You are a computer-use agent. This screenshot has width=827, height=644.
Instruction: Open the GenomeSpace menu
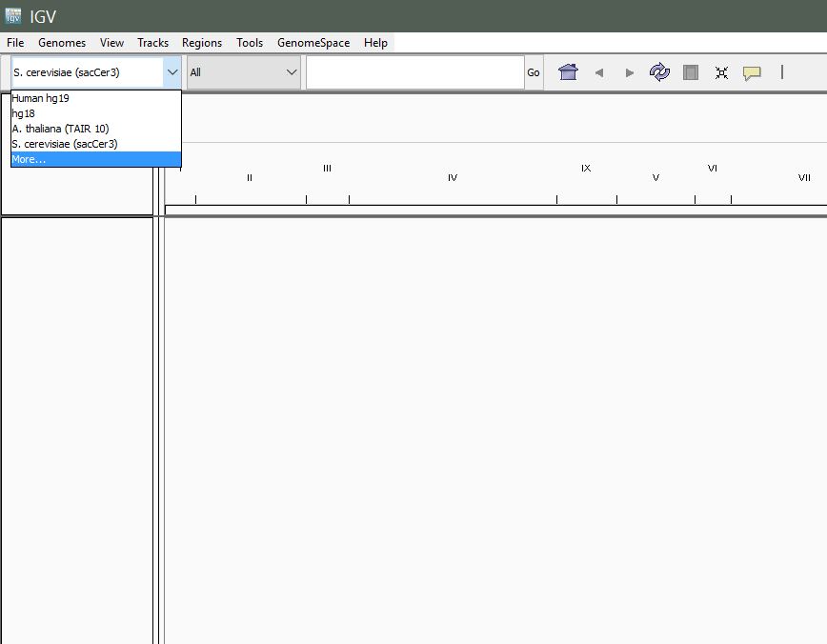coord(313,43)
